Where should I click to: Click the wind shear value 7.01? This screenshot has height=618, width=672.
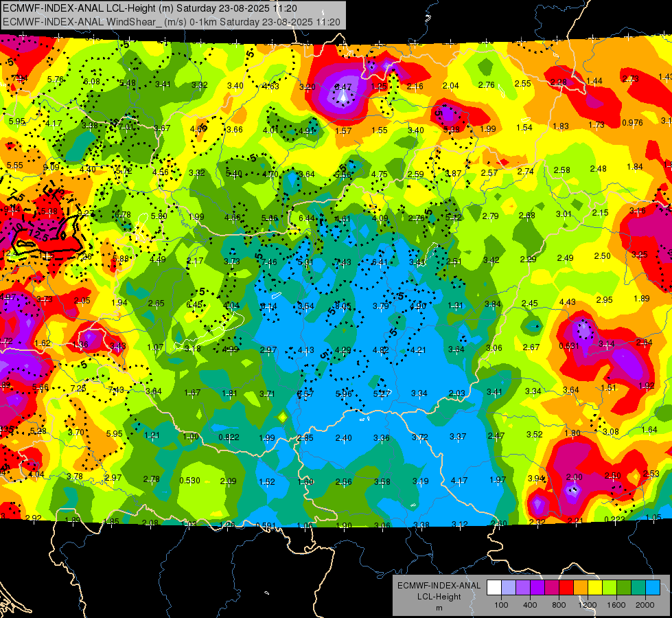click(126, 127)
